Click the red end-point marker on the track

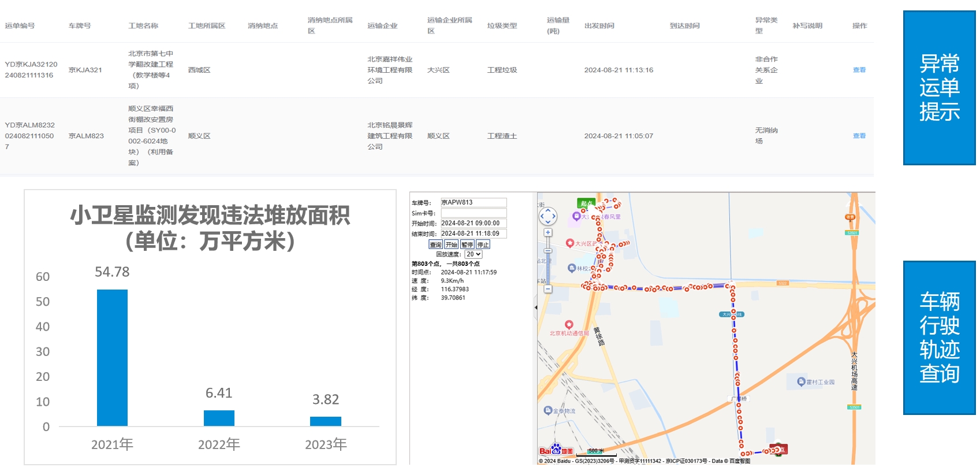779,449
